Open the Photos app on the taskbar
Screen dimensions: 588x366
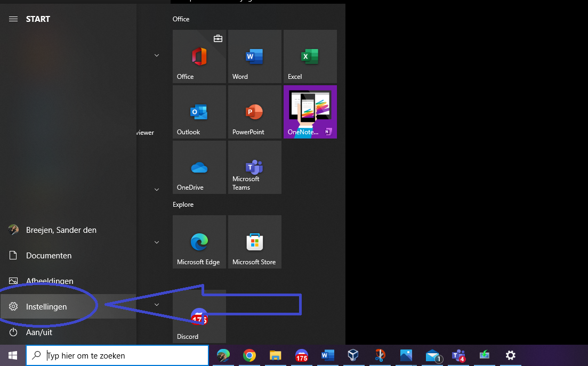coord(406,355)
